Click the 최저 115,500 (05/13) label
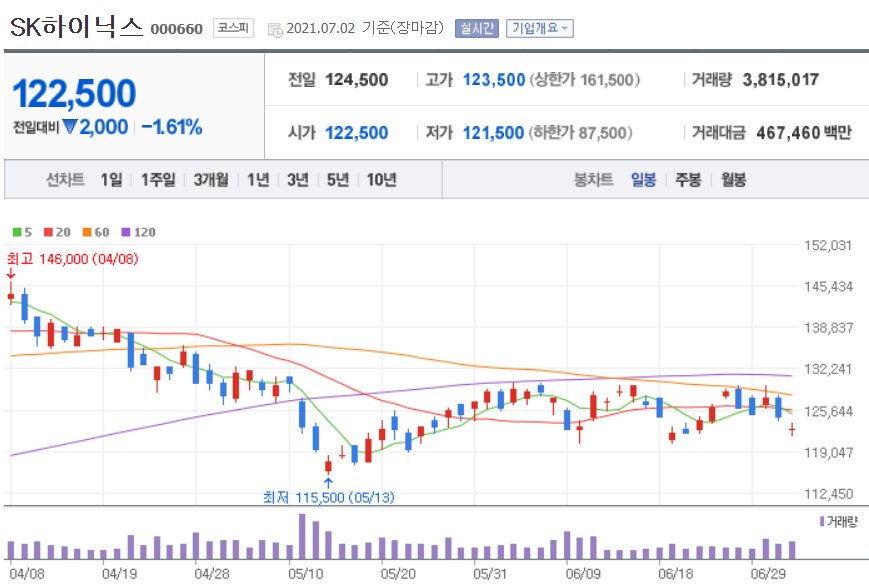869x587 pixels. click(329, 497)
